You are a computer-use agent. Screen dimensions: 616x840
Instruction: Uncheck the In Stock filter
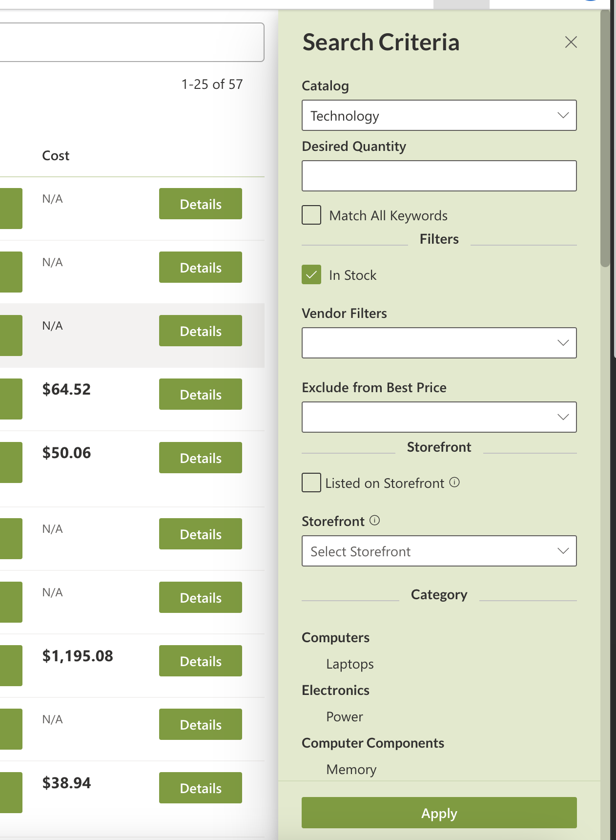click(x=311, y=274)
